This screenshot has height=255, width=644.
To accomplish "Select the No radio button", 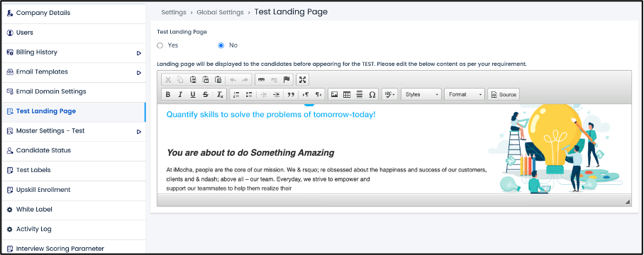I will (x=221, y=45).
